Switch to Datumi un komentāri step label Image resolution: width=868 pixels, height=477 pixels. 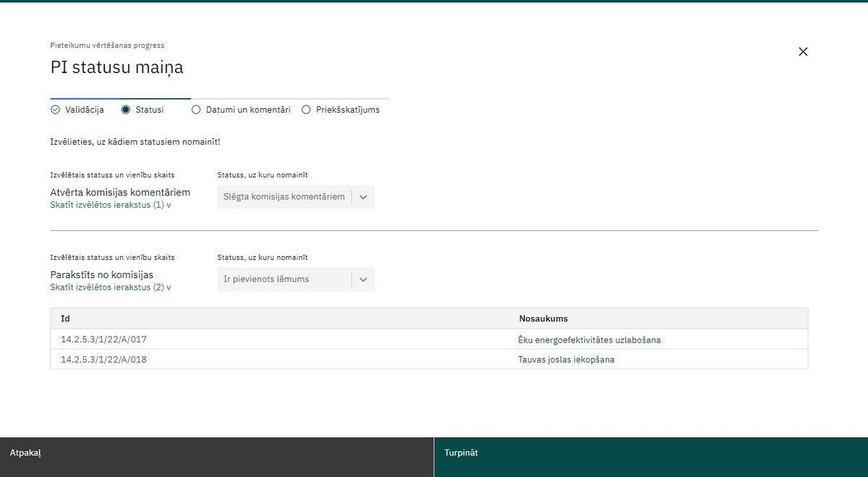248,110
